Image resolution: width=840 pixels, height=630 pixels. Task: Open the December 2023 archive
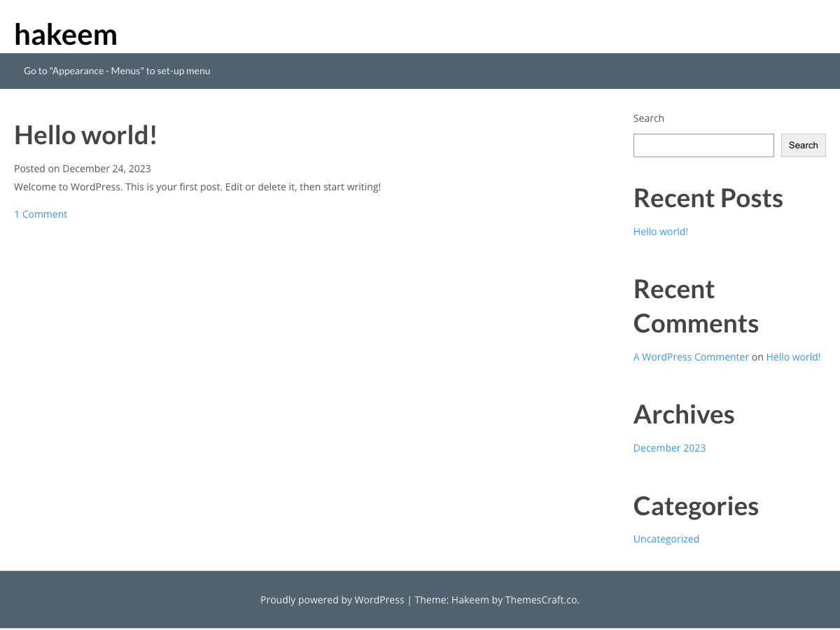pos(668,447)
